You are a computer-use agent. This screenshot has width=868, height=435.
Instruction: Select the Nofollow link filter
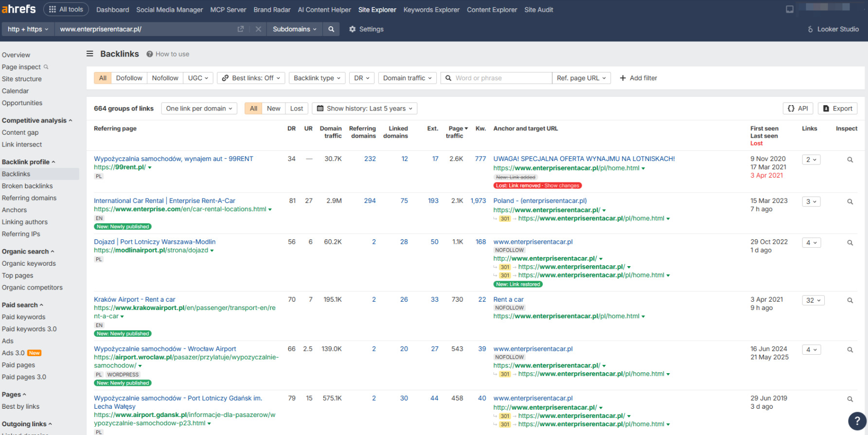tap(165, 78)
